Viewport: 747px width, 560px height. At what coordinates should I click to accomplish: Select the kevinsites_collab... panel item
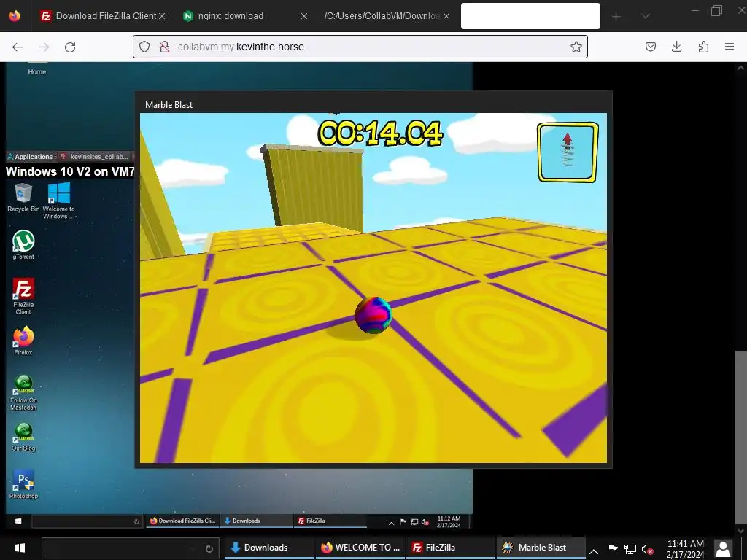click(94, 156)
